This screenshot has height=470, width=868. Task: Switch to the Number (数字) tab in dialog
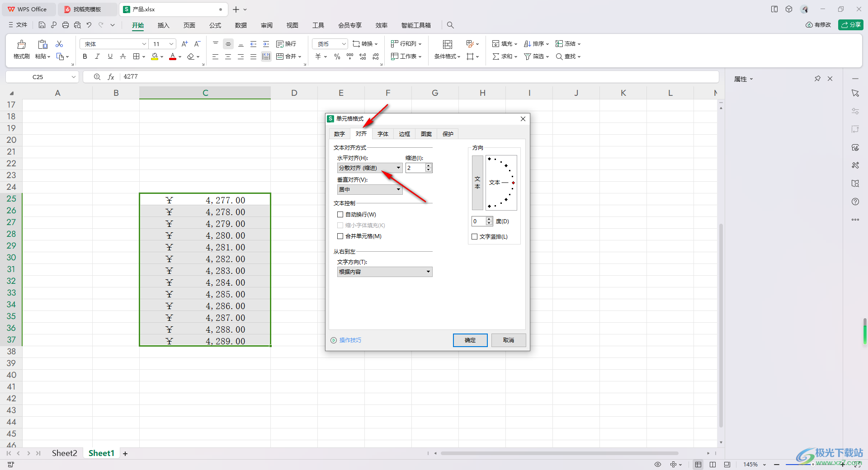point(340,134)
